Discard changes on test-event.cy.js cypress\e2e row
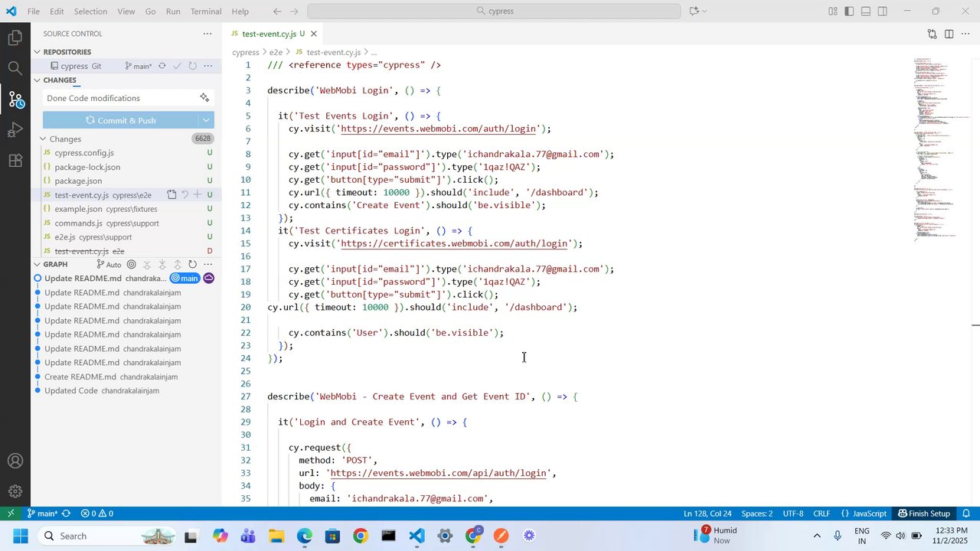980x551 pixels. tap(185, 195)
